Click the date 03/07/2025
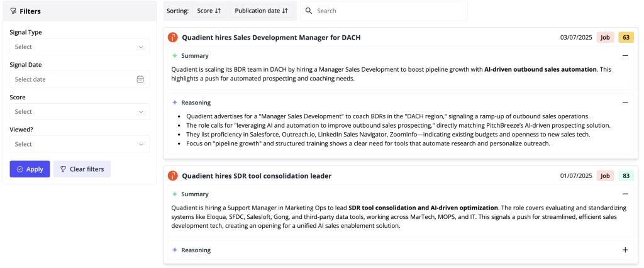Screen dimensions: 644x268 click(576, 37)
